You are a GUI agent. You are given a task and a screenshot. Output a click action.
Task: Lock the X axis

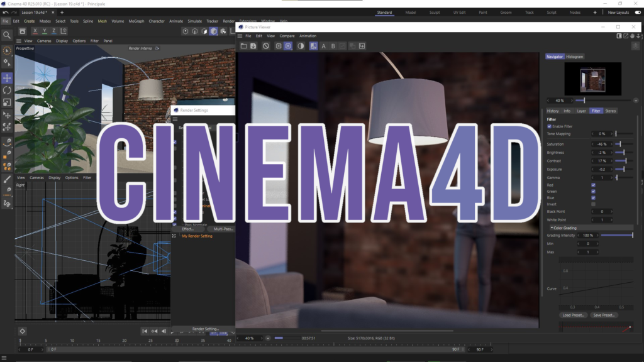tap(35, 31)
